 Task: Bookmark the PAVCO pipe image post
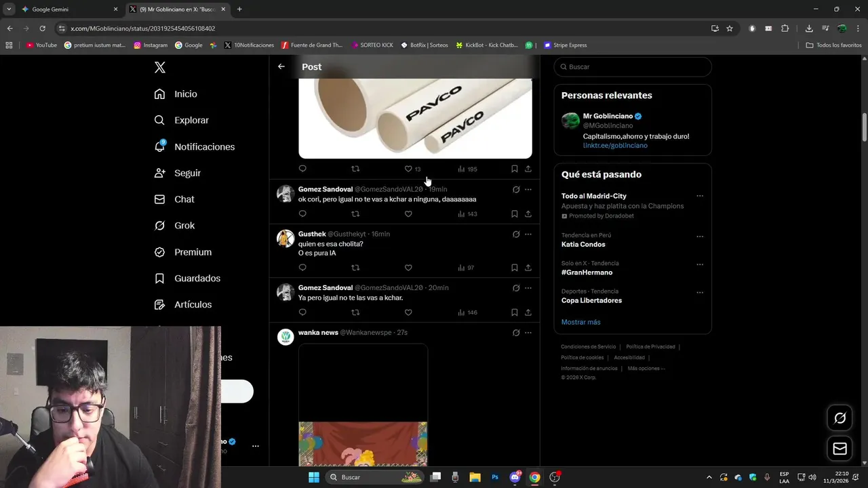515,169
